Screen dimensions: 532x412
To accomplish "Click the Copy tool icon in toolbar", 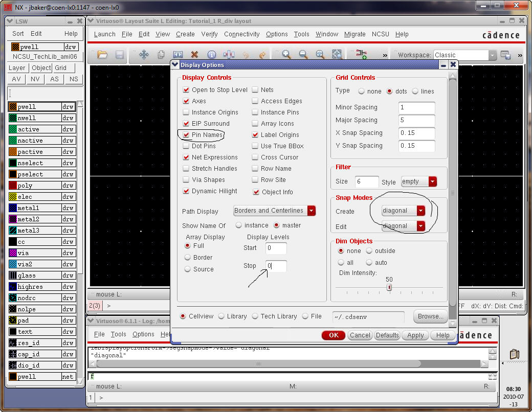I will (x=161, y=55).
